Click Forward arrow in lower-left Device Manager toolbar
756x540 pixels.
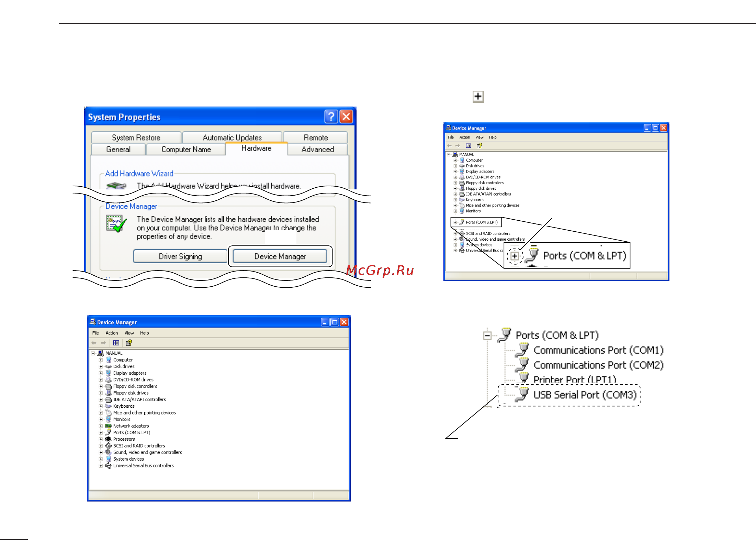click(x=103, y=343)
